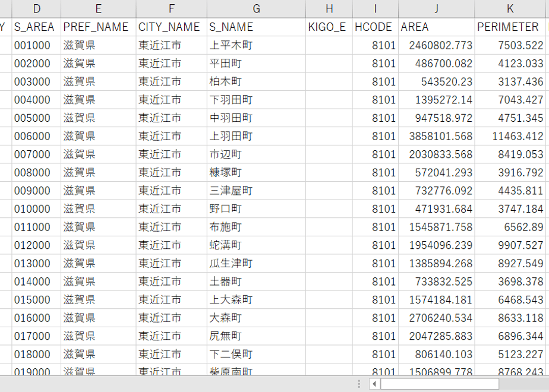The image size is (549, 392).
Task: Select the KIGO_E header cell
Action: 329,27
